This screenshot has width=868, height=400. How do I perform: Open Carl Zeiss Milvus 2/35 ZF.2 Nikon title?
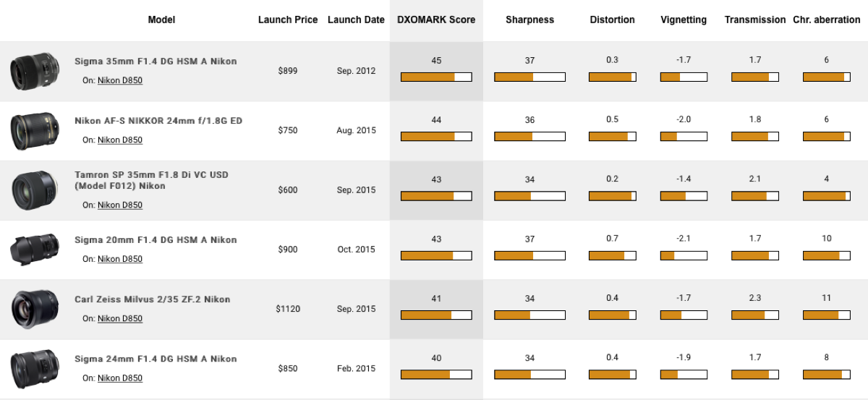[x=152, y=299]
